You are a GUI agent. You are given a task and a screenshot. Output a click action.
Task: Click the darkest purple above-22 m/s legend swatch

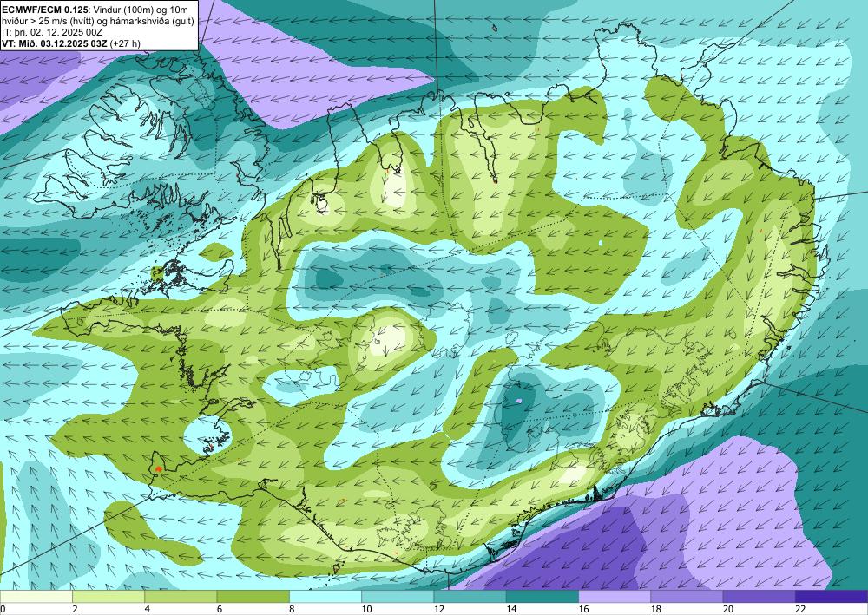click(832, 597)
